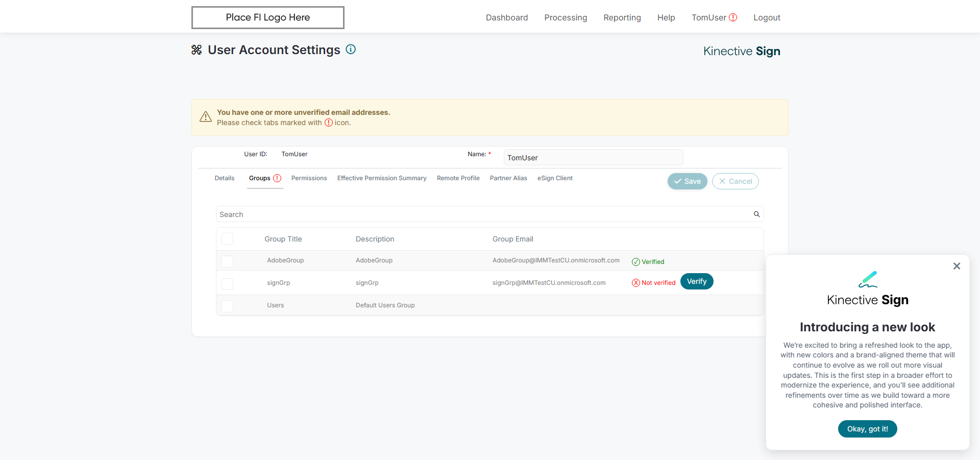Click the Logout link

tap(767, 17)
